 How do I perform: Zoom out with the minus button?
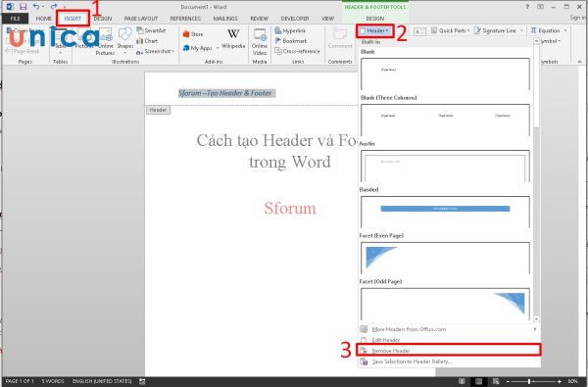click(508, 381)
